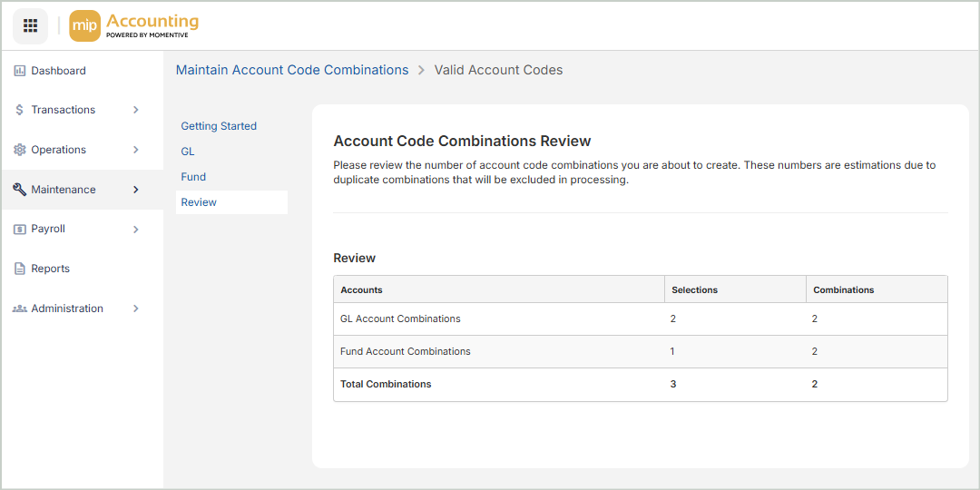Expand the Administration submenu chevron
The width and height of the screenshot is (980, 490).
click(136, 309)
